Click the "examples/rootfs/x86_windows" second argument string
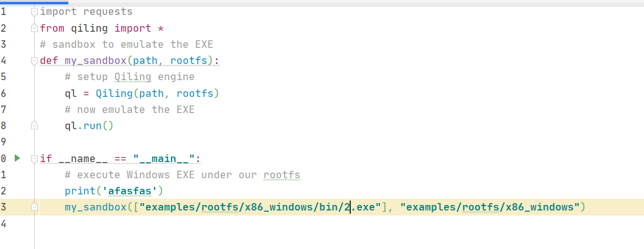 coord(489,207)
